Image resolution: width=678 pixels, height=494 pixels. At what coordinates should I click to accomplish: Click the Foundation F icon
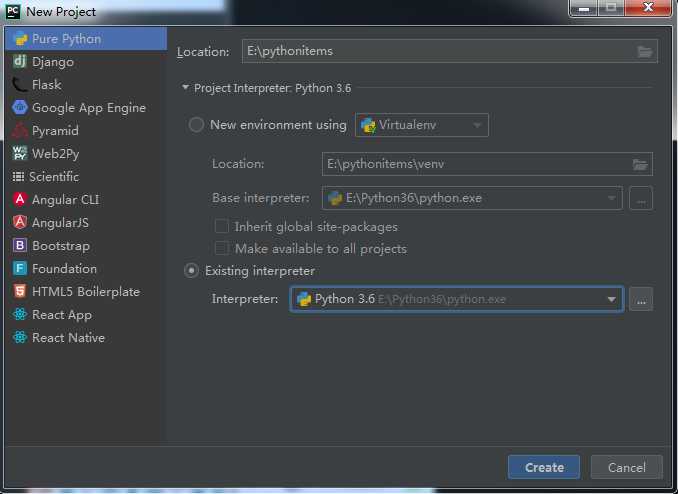pos(20,268)
